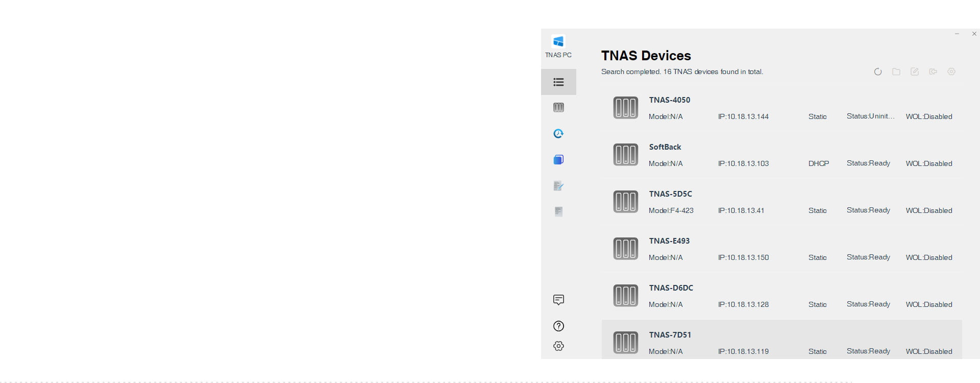This screenshot has width=980, height=383.
Task: Click the gear icon beside the login icon
Action: pos(951,72)
